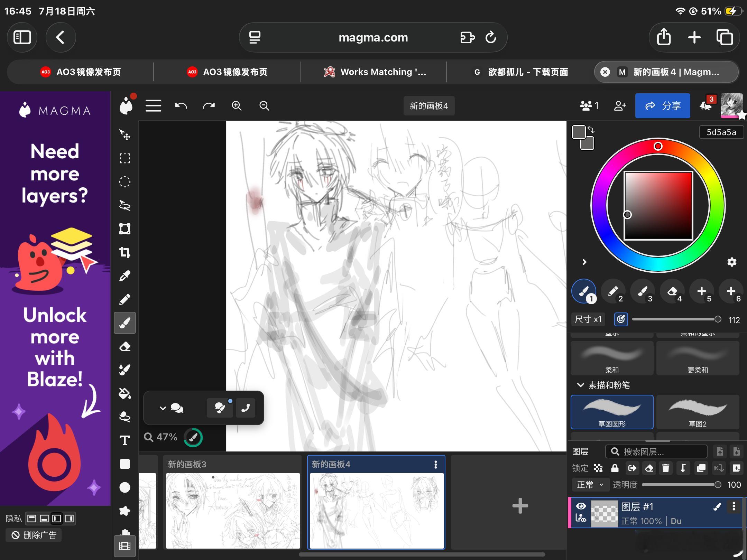The height and width of the screenshot is (560, 747).
Task: Collapse the chat panel chevron
Action: pos(163,408)
